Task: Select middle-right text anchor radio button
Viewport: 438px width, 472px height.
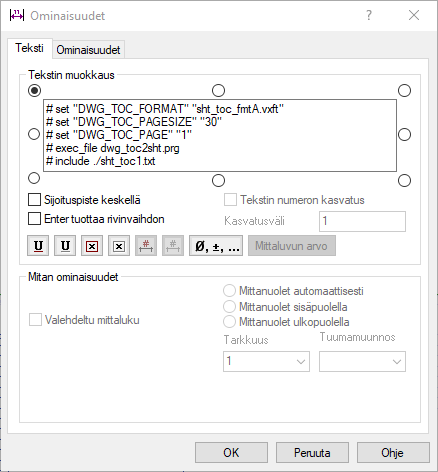Action: pyautogui.click(x=405, y=135)
